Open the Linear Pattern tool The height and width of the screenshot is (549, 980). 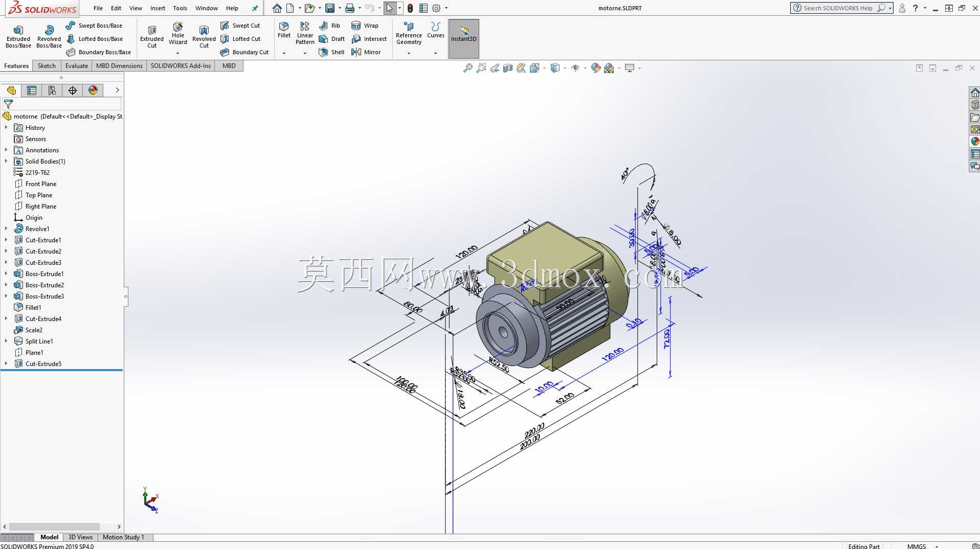(x=305, y=33)
